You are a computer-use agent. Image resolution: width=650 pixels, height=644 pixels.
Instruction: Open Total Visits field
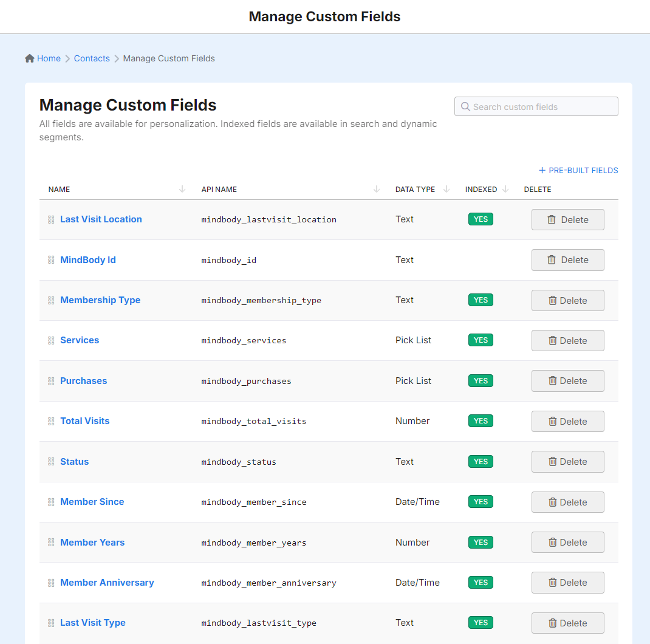coord(84,421)
